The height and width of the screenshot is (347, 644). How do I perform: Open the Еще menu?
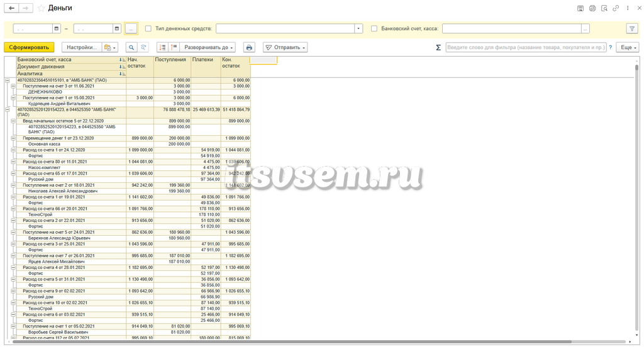point(628,47)
